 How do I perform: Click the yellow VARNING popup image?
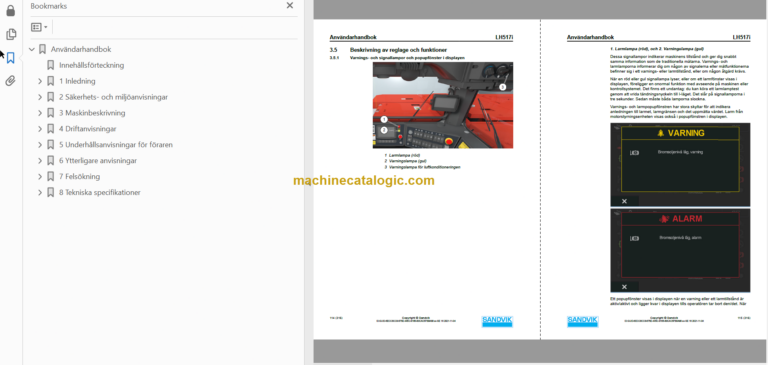[x=680, y=165]
